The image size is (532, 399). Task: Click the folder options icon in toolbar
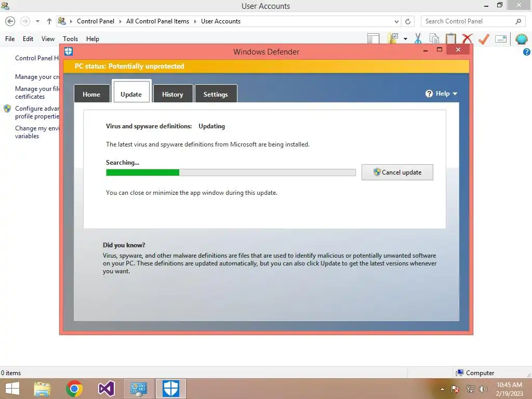click(x=393, y=38)
